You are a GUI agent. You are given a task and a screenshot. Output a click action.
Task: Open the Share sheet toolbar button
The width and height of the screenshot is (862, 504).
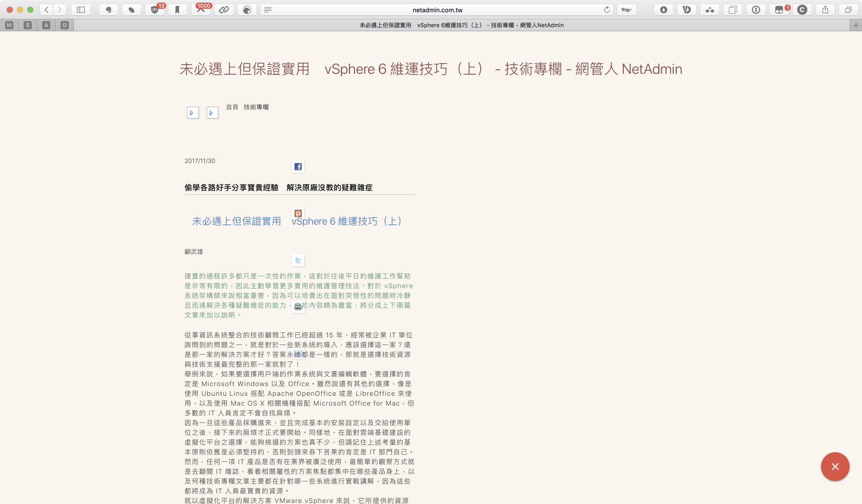[826, 10]
